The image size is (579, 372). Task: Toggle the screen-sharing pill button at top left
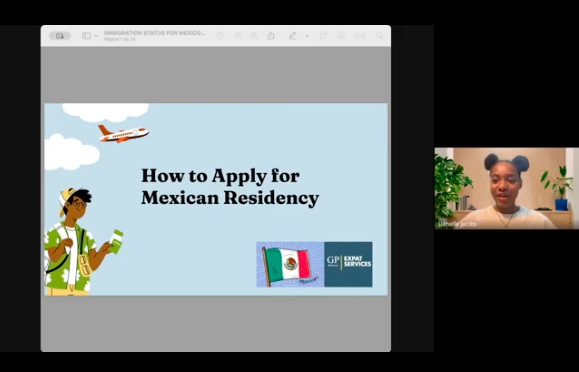(60, 36)
